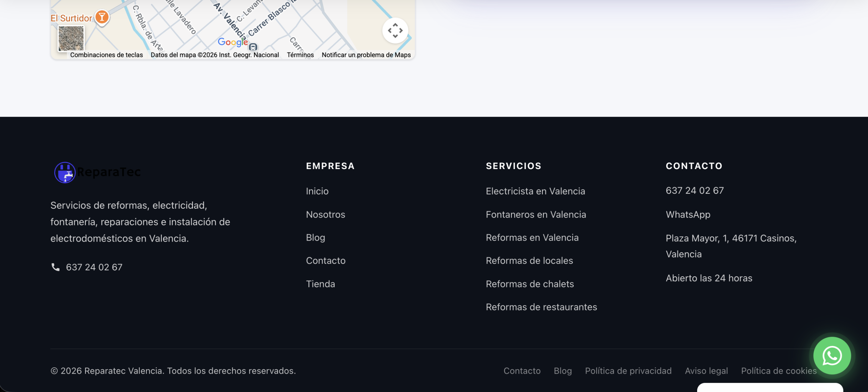Open Reformas de chalets link
This screenshot has height=392, width=868.
click(x=530, y=284)
